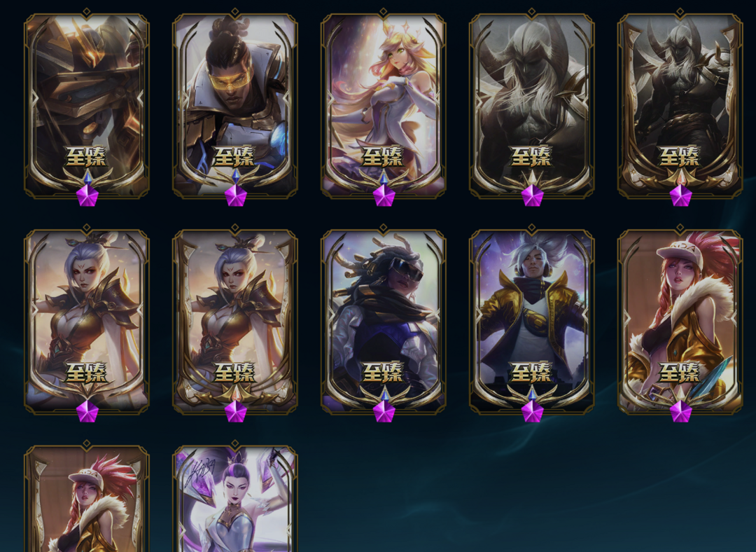Select the golden armored mech skin card
Screen dimensions: 756x552
click(x=87, y=105)
